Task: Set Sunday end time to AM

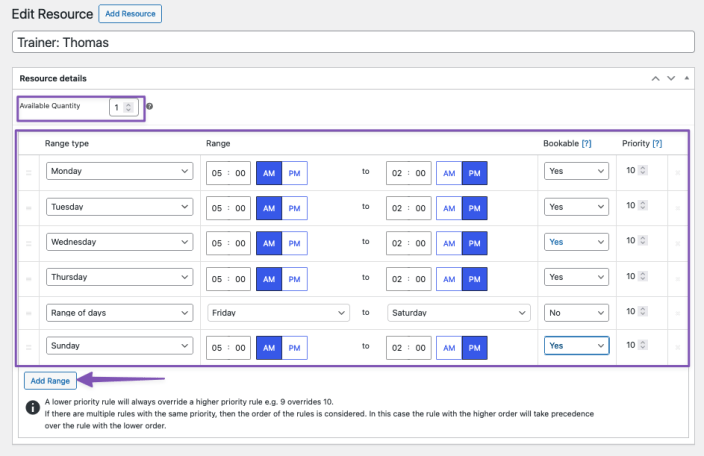Action: [449, 348]
